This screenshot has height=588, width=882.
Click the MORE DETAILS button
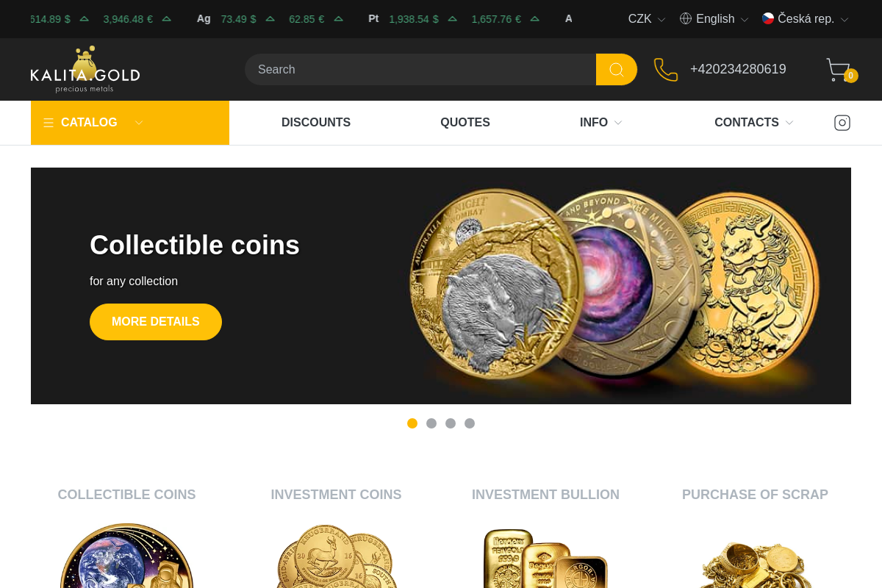click(156, 322)
